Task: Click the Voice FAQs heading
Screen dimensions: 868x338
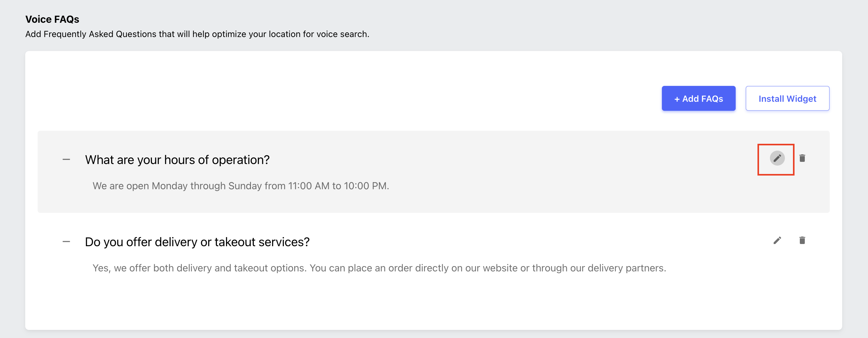Action: (x=52, y=19)
